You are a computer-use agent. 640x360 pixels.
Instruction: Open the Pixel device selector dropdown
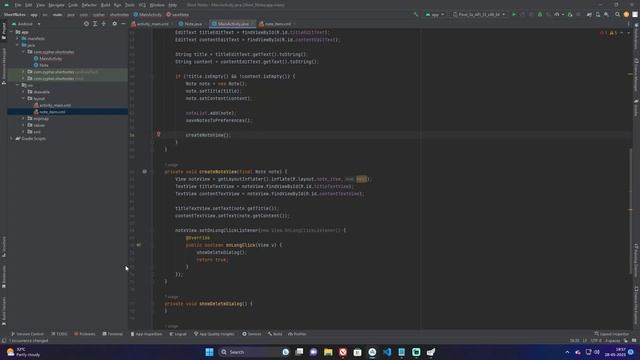tap(479, 14)
